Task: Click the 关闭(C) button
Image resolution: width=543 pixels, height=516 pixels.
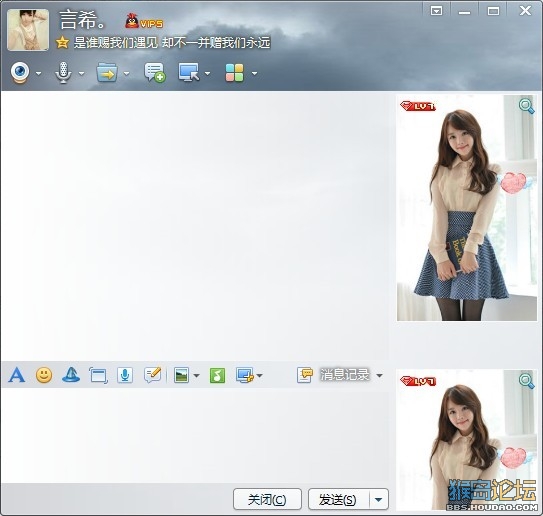Action: (267, 499)
